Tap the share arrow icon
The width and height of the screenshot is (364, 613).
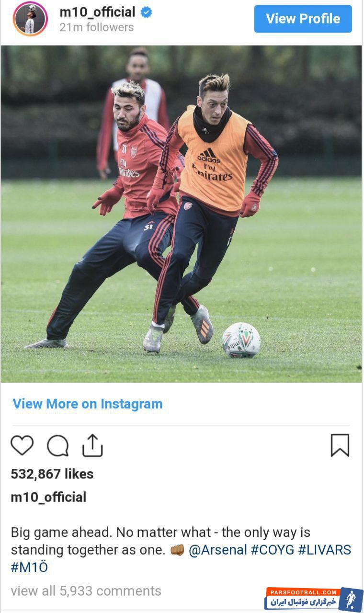click(92, 445)
